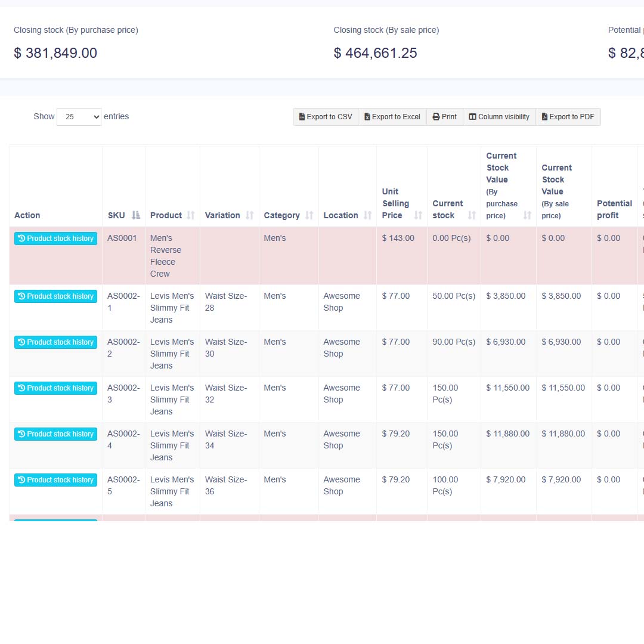Click Closing stock (By sale price) label
The width and height of the screenshot is (644, 644).
pos(386,30)
